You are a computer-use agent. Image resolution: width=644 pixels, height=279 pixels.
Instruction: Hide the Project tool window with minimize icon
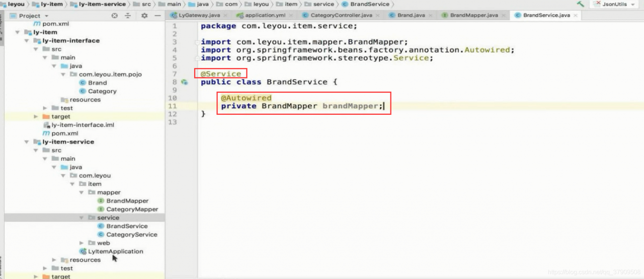158,16
